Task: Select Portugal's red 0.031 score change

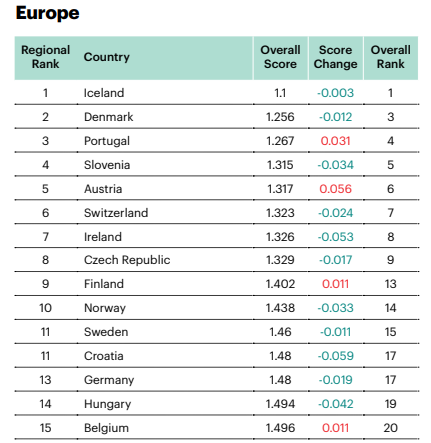Action: pyautogui.click(x=335, y=141)
